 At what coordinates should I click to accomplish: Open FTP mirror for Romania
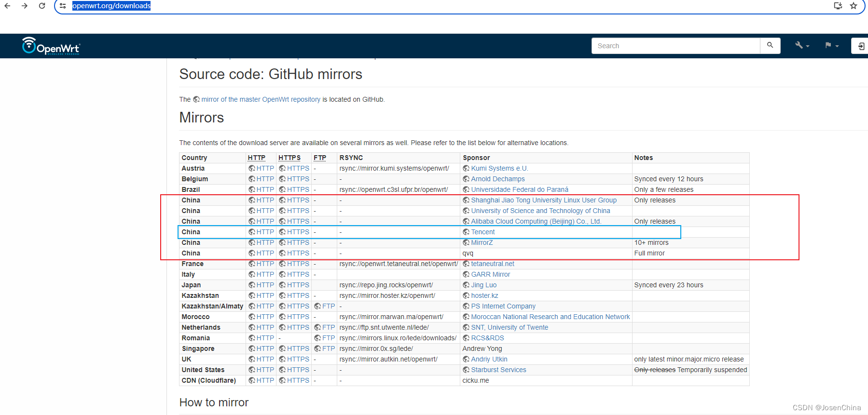[328, 338]
